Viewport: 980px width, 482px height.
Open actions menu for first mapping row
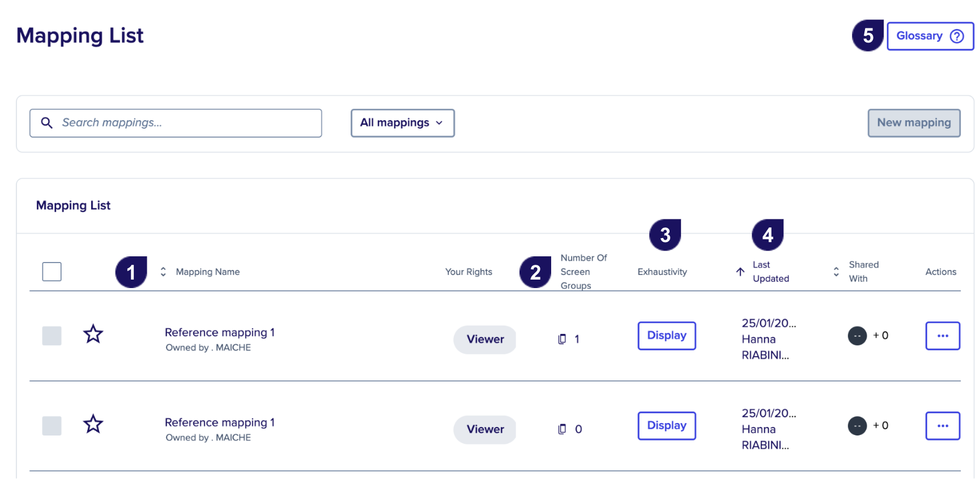(943, 336)
